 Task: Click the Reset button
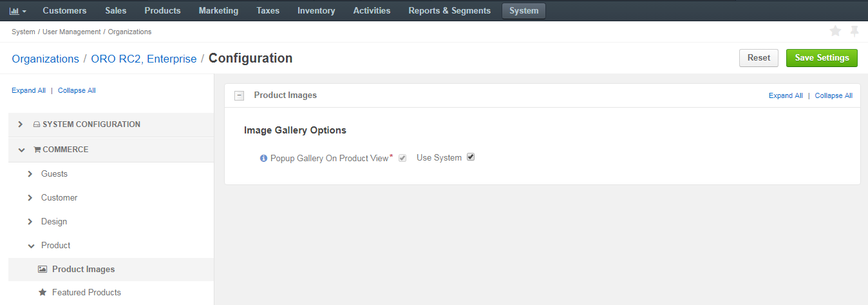tap(759, 58)
